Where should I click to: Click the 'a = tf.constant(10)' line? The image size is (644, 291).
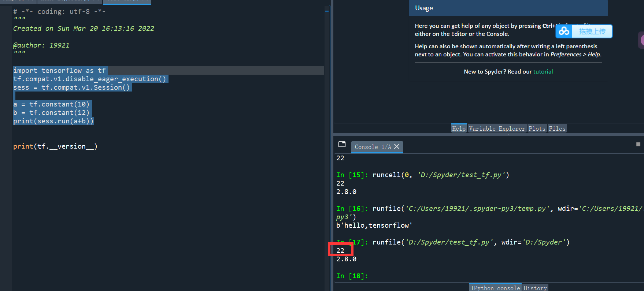point(52,104)
